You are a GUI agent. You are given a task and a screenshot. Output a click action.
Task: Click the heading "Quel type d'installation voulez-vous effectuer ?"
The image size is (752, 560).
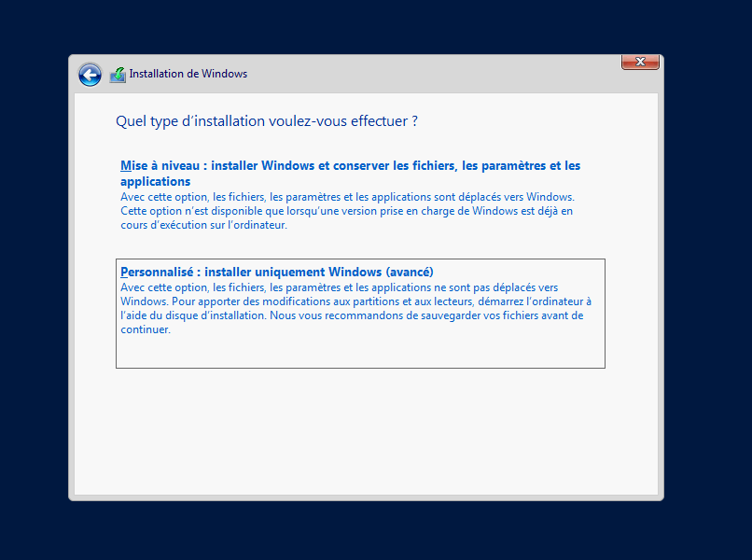tap(266, 121)
